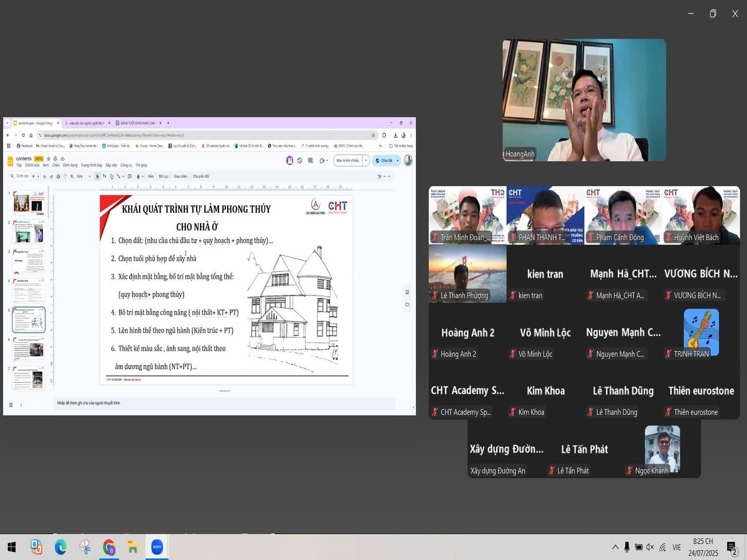The image size is (747, 560).
Task: Select the text box insertion tool
Action: tap(104, 176)
